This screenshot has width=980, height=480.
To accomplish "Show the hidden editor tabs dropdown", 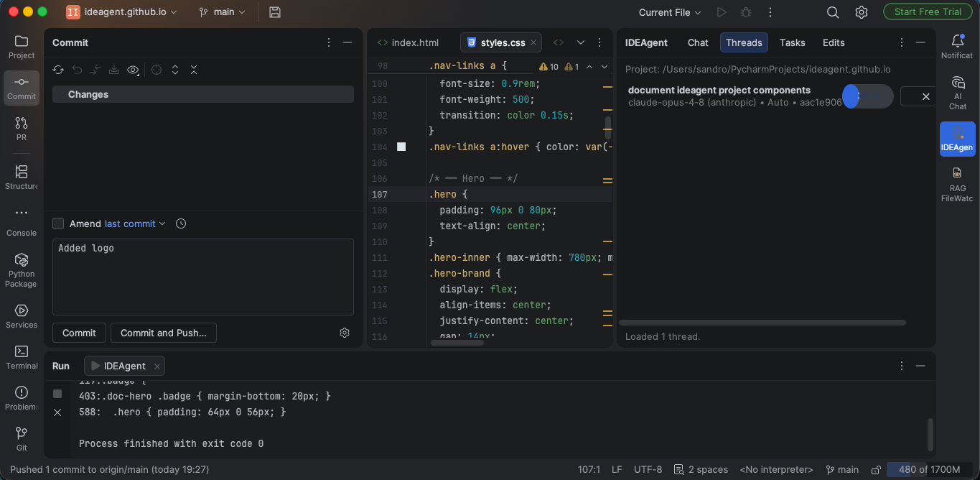I will 581,42.
